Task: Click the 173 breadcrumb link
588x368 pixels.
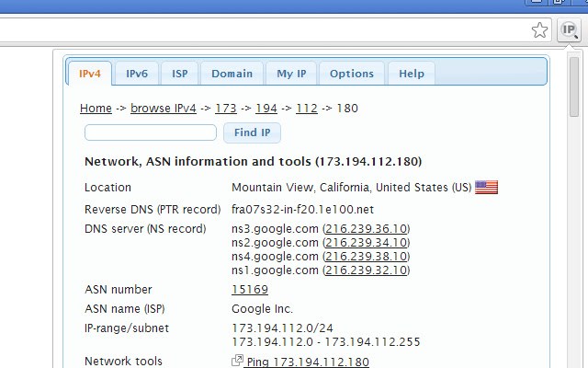Action: point(226,109)
